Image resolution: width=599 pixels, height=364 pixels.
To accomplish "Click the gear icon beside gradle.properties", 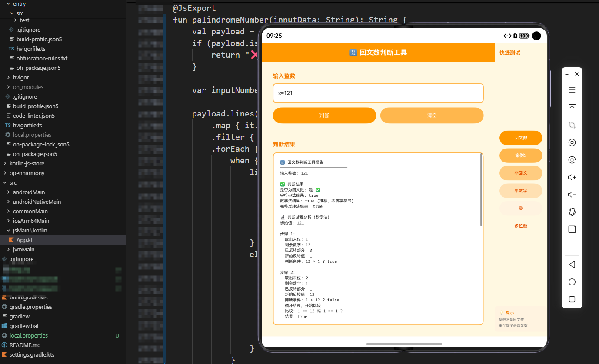I will click(x=4, y=307).
